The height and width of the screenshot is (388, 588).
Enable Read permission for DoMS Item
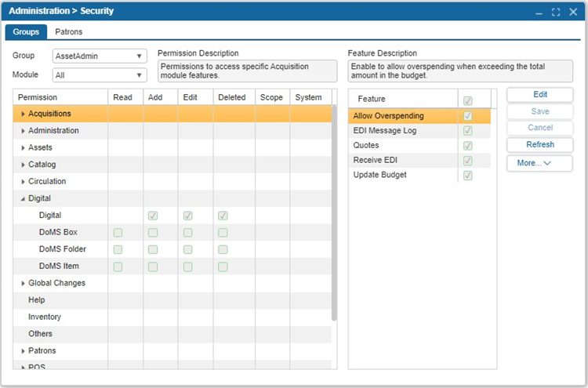pos(118,267)
